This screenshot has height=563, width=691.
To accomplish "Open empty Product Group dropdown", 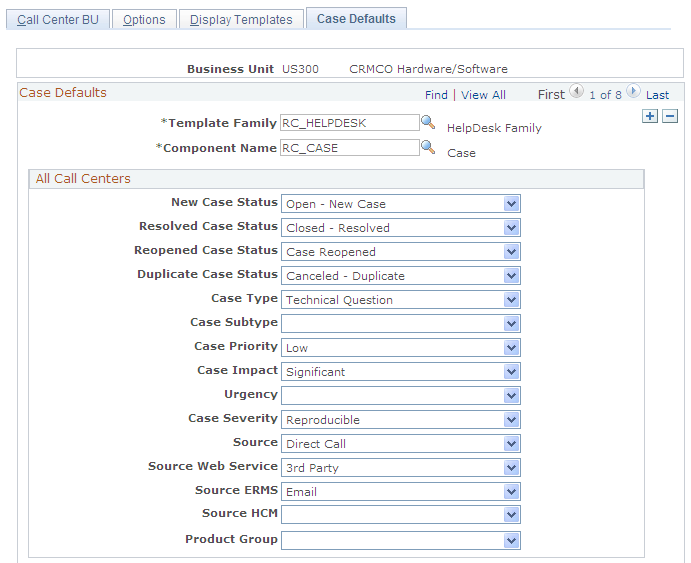I will 401,541.
